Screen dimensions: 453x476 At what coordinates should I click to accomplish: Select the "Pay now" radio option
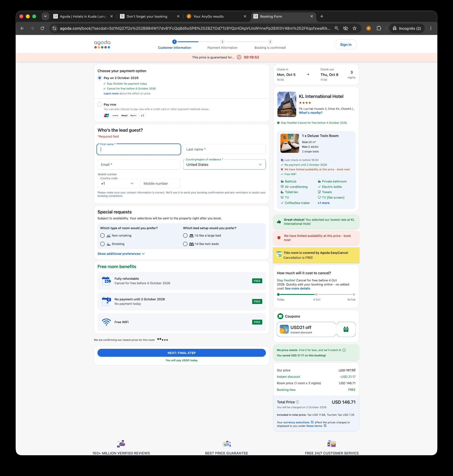click(99, 104)
